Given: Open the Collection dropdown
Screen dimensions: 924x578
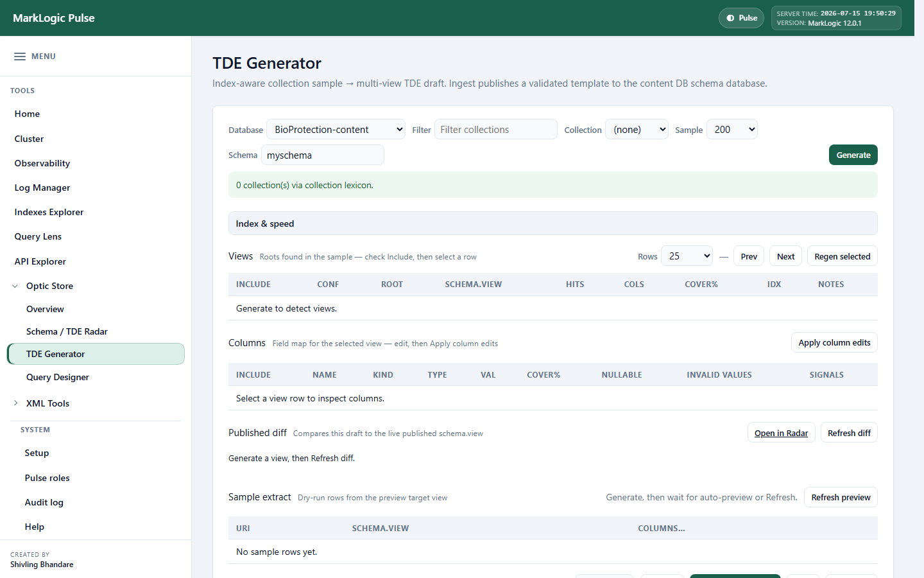Looking at the screenshot, I should [x=637, y=129].
